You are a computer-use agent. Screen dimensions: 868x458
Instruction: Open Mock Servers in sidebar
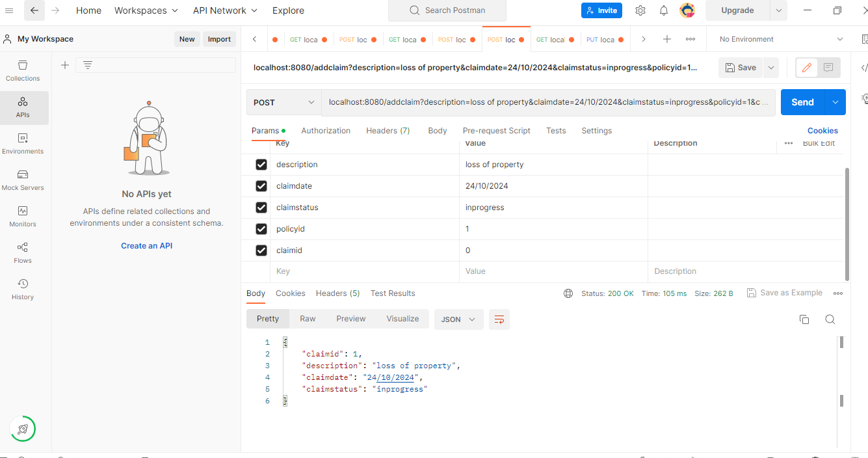click(23, 180)
